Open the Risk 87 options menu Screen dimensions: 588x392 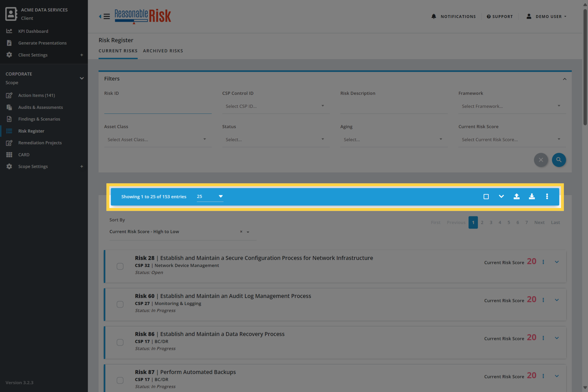click(543, 376)
